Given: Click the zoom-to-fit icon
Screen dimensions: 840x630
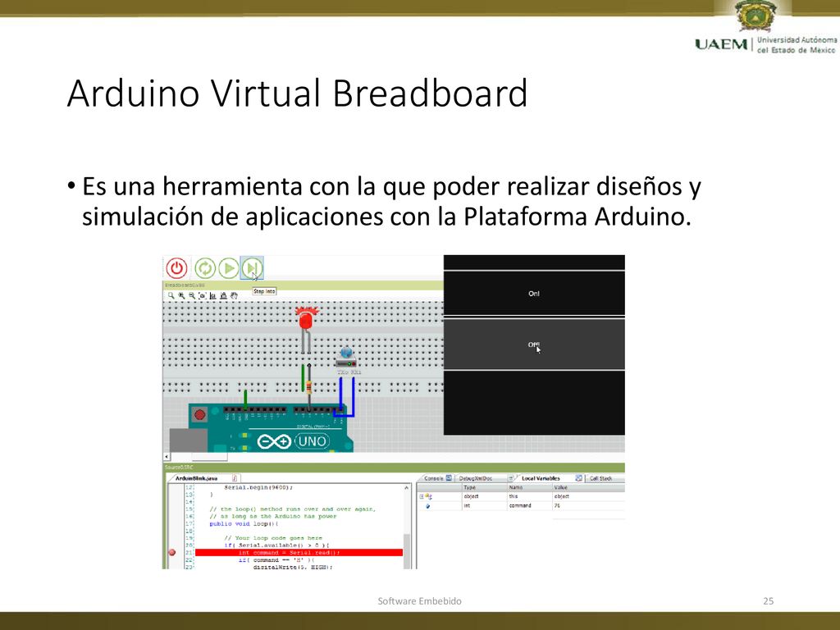Looking at the screenshot, I should [203, 295].
